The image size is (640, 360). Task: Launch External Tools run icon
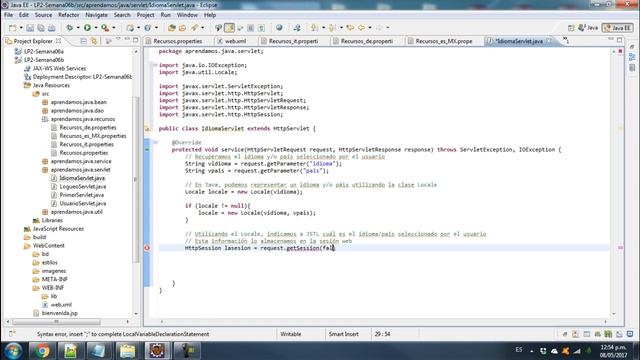[x=105, y=28]
